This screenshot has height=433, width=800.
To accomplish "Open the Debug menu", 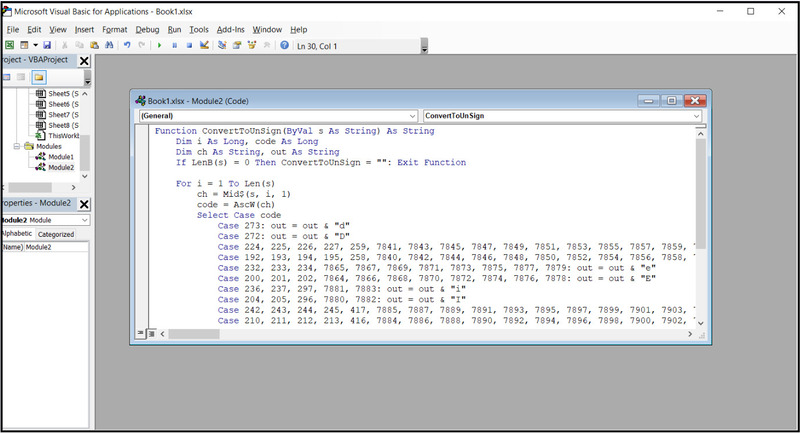I will click(147, 30).
